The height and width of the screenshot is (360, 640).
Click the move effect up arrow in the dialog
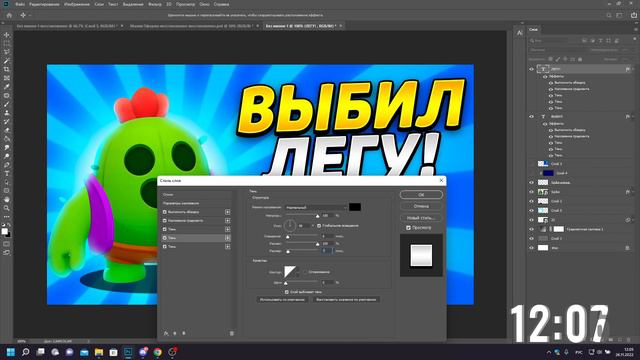tap(175, 333)
